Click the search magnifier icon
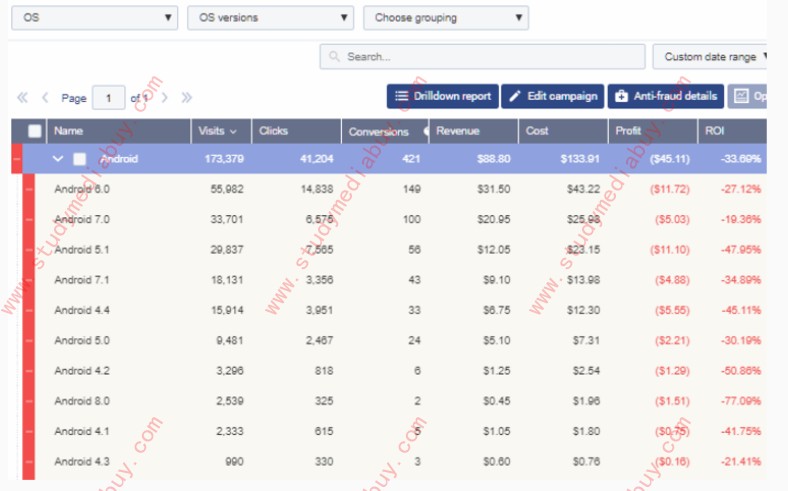788x491 pixels. [334, 56]
